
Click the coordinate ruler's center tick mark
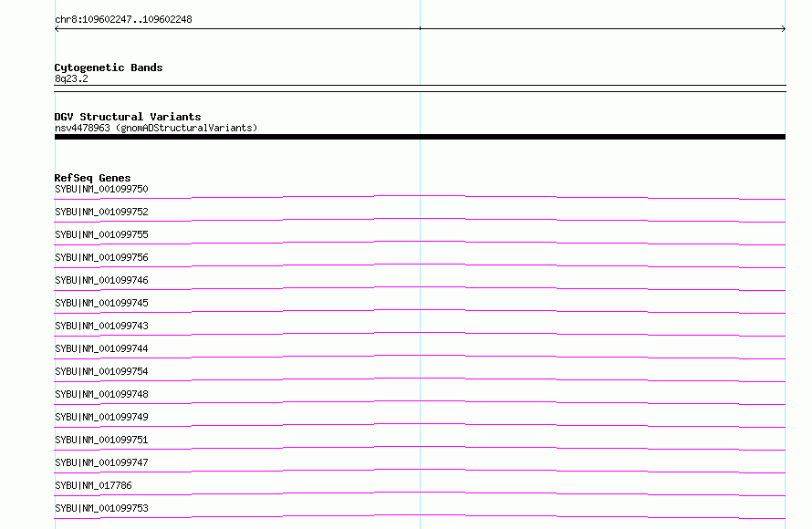[x=420, y=28]
